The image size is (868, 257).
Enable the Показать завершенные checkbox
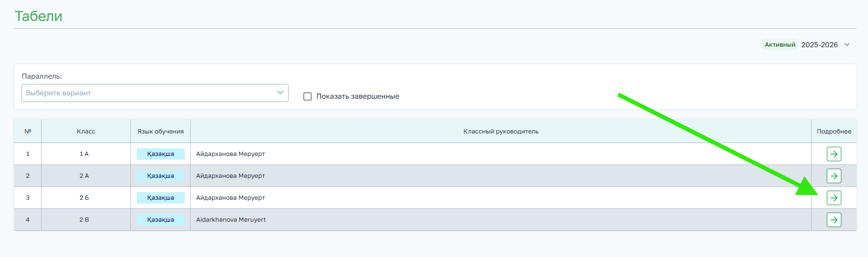pos(308,96)
